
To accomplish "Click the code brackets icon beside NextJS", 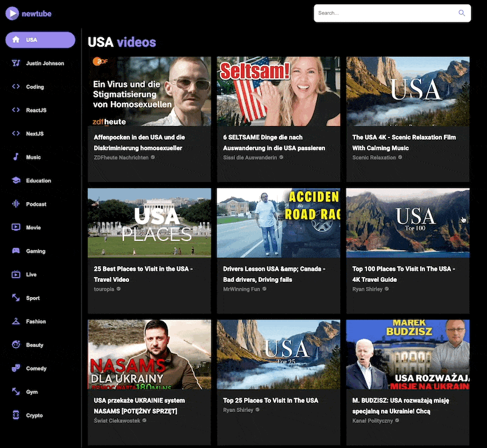I will 16,133.
